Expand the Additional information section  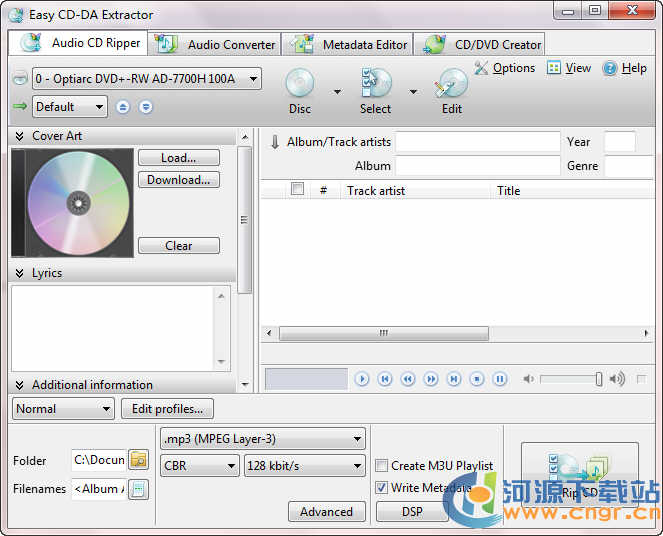19,385
